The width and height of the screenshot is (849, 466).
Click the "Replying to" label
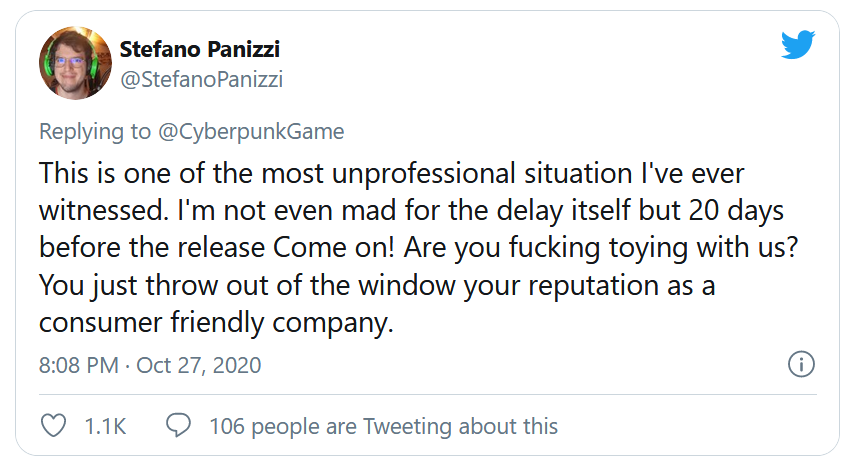click(89, 132)
